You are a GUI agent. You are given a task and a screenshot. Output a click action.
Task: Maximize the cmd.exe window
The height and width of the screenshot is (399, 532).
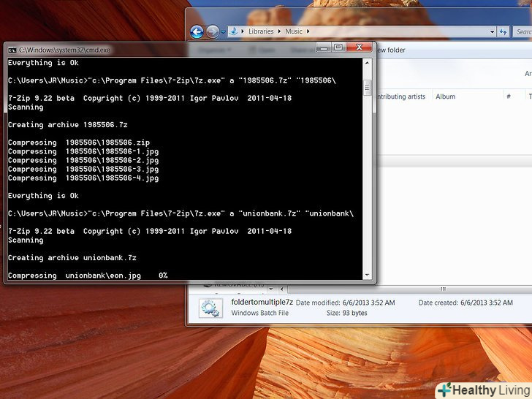click(338, 47)
